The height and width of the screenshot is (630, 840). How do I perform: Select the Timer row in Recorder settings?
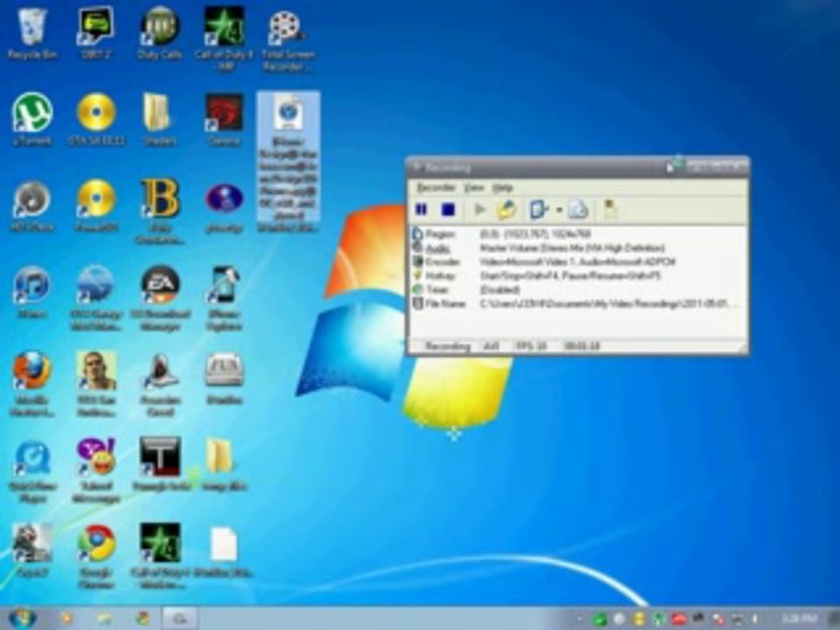pyautogui.click(x=577, y=290)
